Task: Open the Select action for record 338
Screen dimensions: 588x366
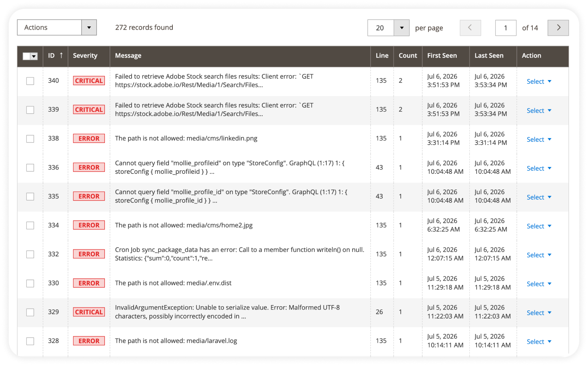Action: tap(539, 139)
